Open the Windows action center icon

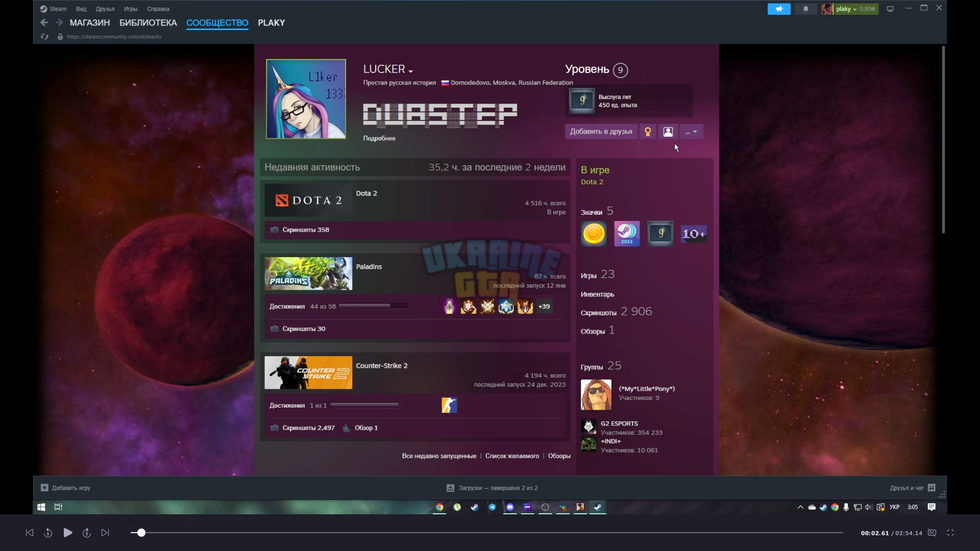pos(932,507)
